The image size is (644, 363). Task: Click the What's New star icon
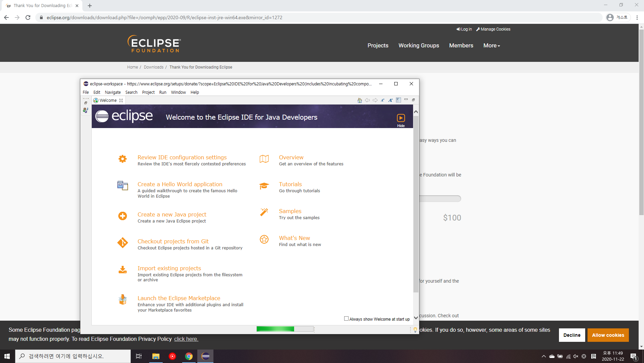point(264,239)
